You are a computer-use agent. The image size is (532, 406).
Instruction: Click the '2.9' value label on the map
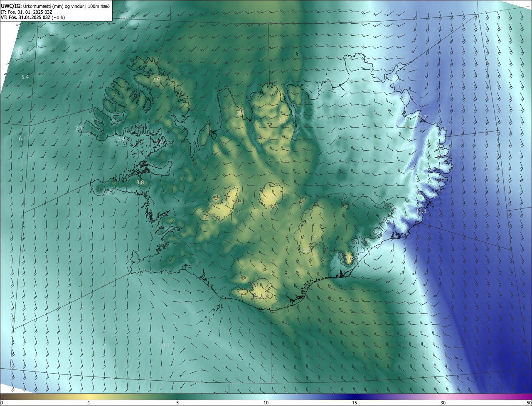pyautogui.click(x=156, y=79)
